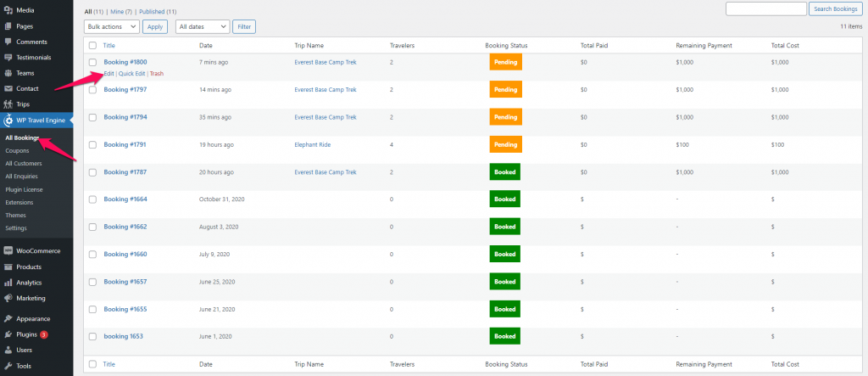Click the WooCommerce icon in sidebar
868x376 pixels.
(8, 250)
